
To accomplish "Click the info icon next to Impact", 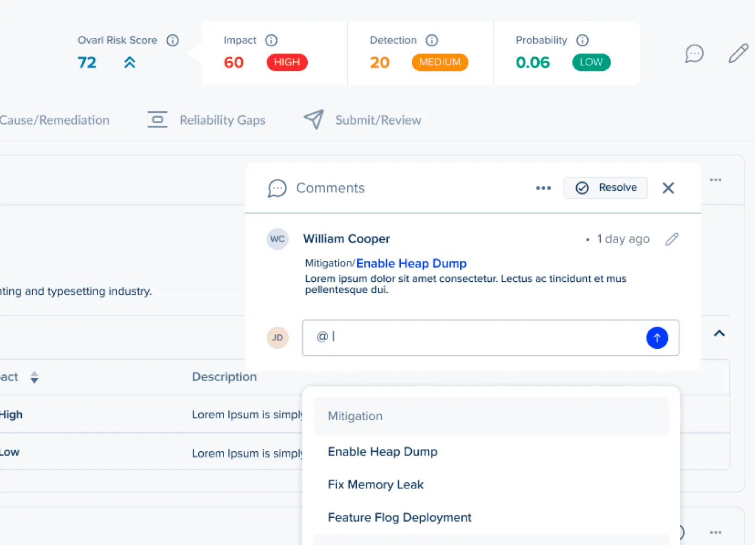I will [271, 40].
